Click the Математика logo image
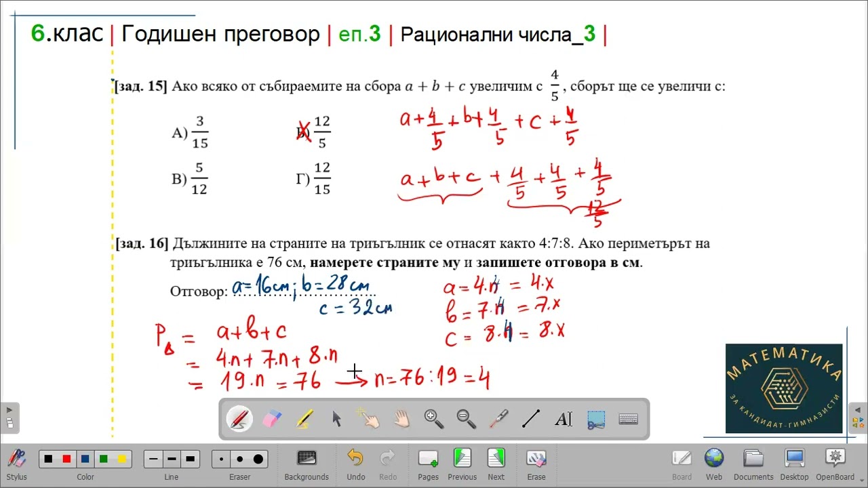The width and height of the screenshot is (868, 488). click(784, 388)
